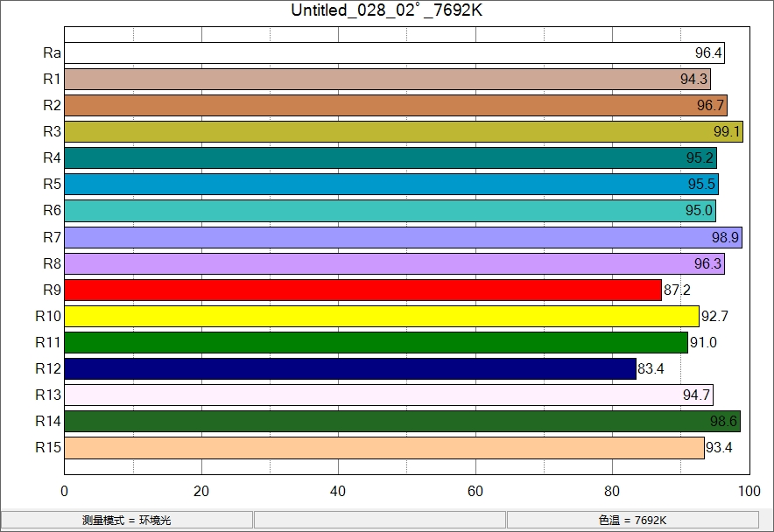The image size is (774, 532).
Task: Select the R5 blue bar
Action: [391, 185]
